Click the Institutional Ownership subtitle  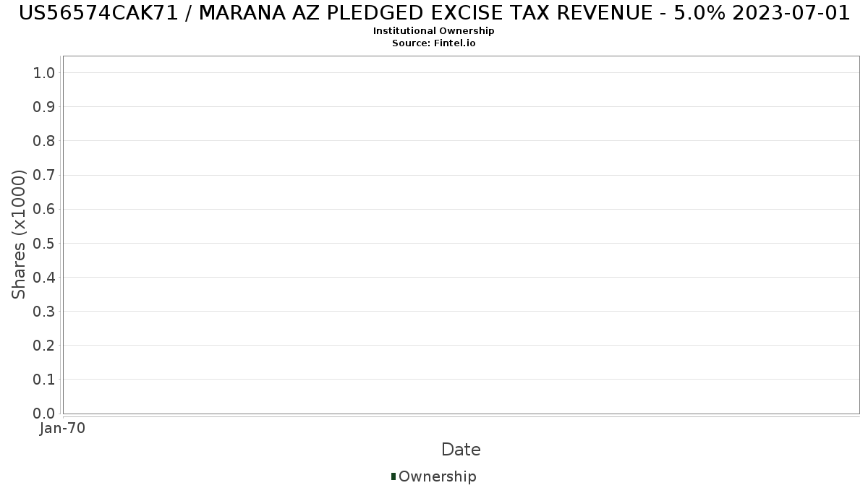(433, 31)
